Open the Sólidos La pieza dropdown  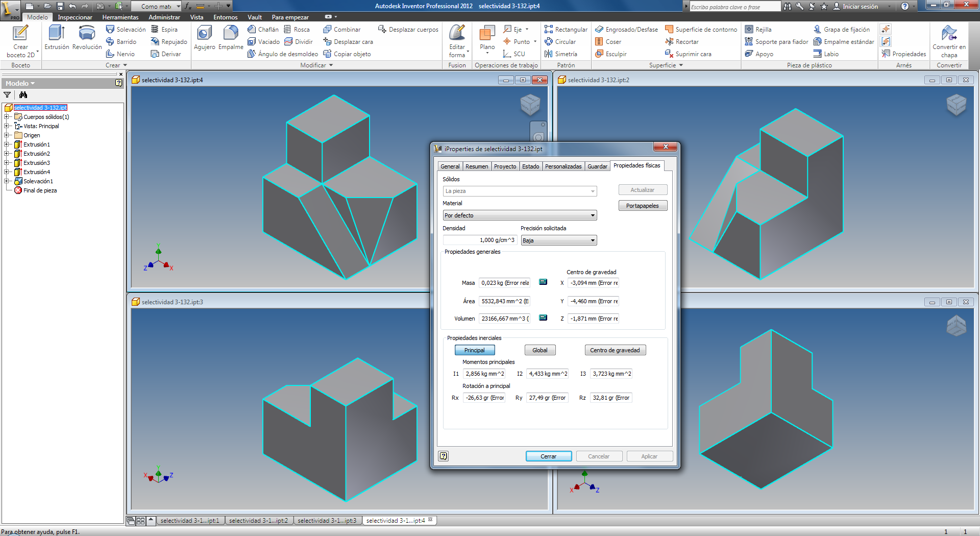(520, 191)
